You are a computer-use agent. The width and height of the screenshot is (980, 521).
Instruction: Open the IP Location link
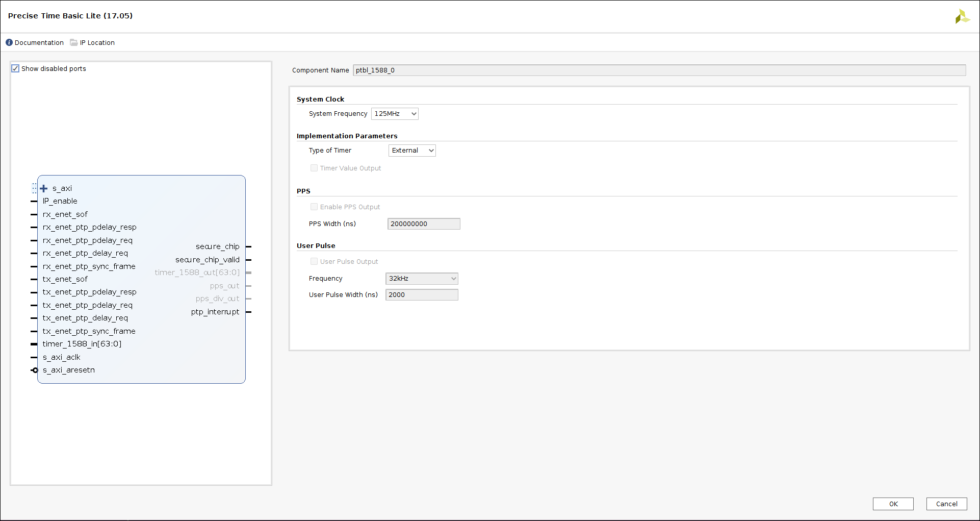pyautogui.click(x=97, y=42)
